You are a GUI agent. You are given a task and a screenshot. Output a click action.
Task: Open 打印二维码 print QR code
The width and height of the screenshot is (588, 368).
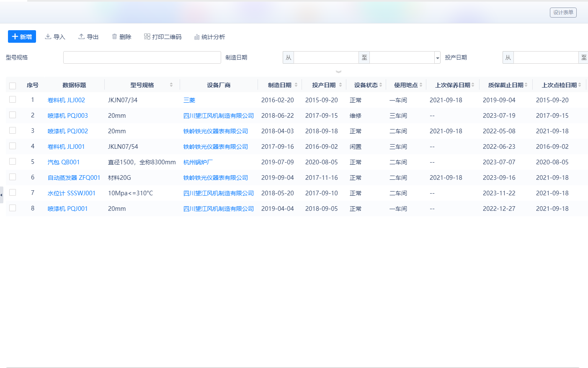coord(163,37)
